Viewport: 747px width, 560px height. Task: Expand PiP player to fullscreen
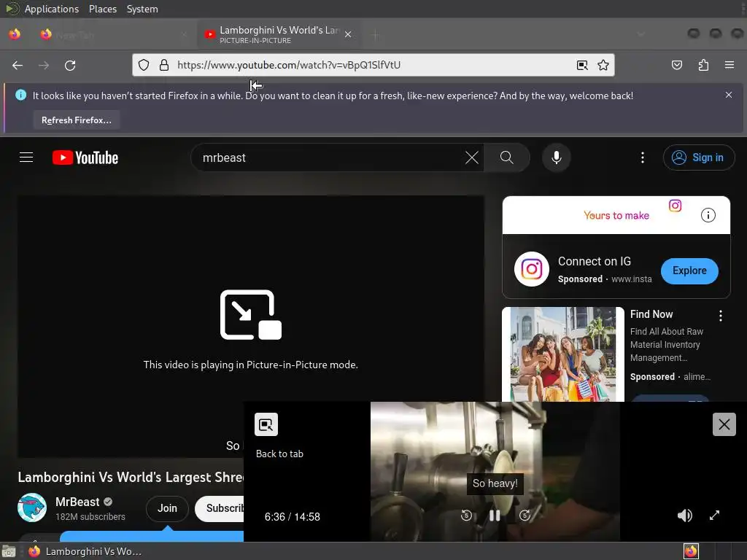714,516
